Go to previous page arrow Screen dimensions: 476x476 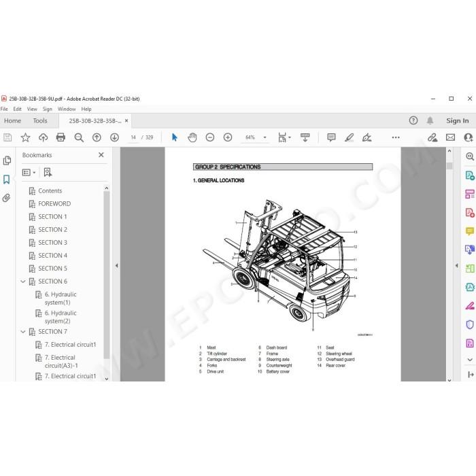click(x=97, y=137)
